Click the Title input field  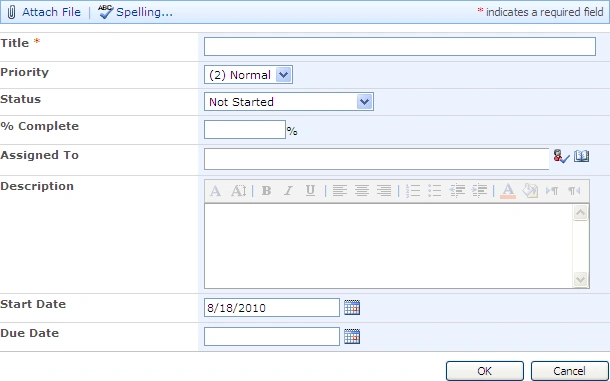pyautogui.click(x=400, y=46)
